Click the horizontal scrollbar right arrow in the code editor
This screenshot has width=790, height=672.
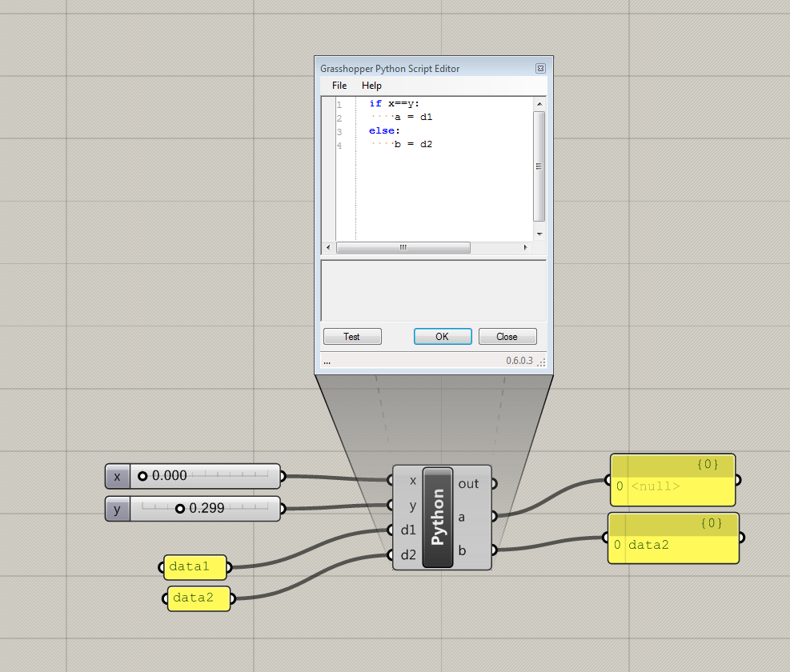click(x=525, y=247)
